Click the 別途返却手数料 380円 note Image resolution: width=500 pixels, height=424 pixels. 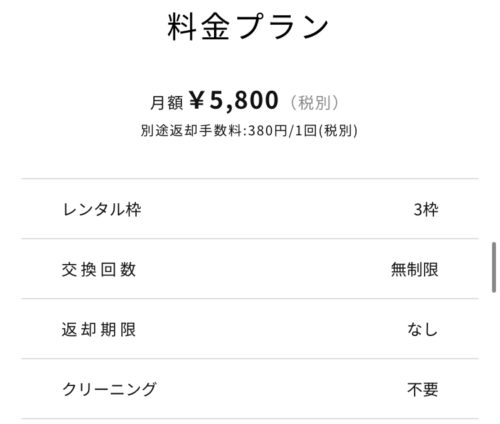(249, 130)
